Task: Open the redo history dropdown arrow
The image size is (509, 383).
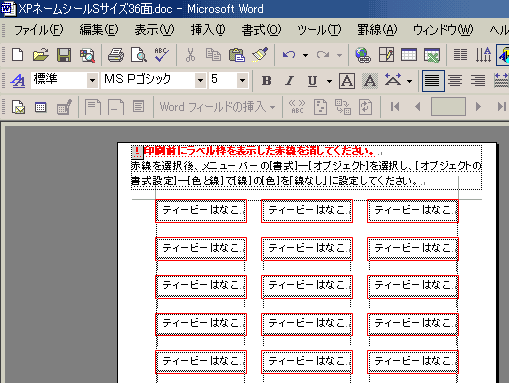Action: click(x=339, y=55)
